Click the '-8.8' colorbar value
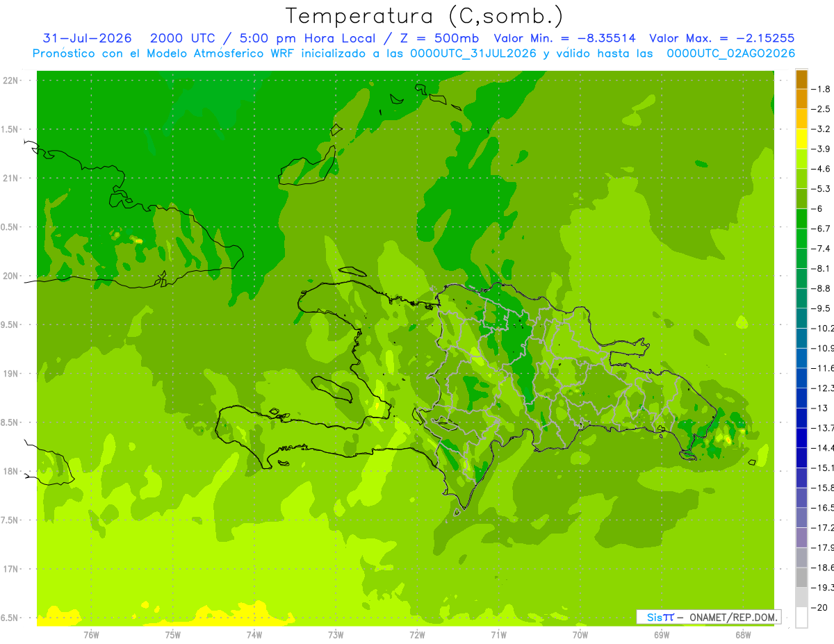 click(x=821, y=288)
